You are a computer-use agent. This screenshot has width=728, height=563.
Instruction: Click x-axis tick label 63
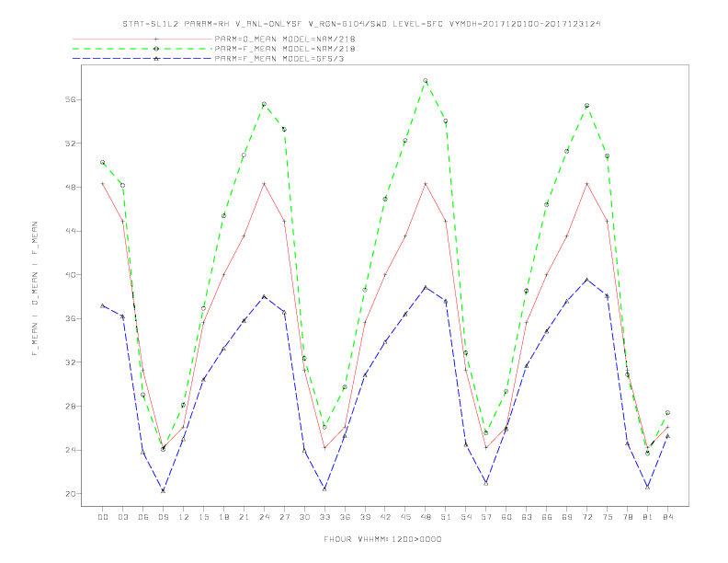(x=527, y=517)
